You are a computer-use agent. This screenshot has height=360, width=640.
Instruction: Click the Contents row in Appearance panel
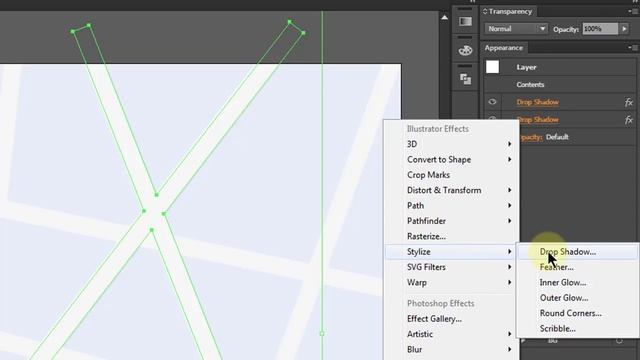click(x=559, y=84)
